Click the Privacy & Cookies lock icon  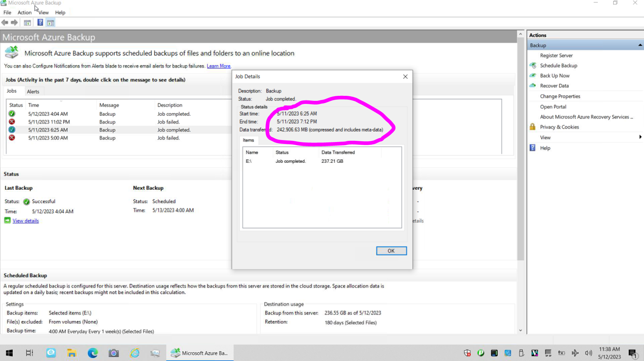(x=533, y=127)
